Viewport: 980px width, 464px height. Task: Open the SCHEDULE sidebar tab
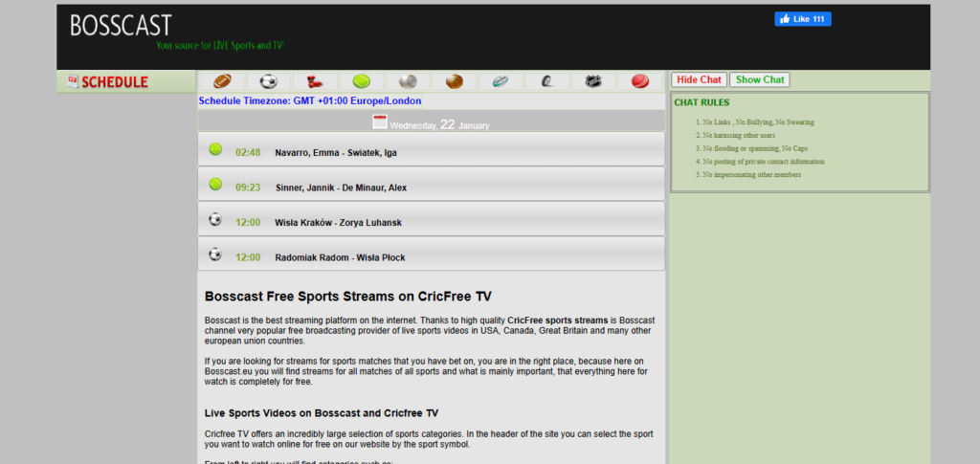pos(125,82)
